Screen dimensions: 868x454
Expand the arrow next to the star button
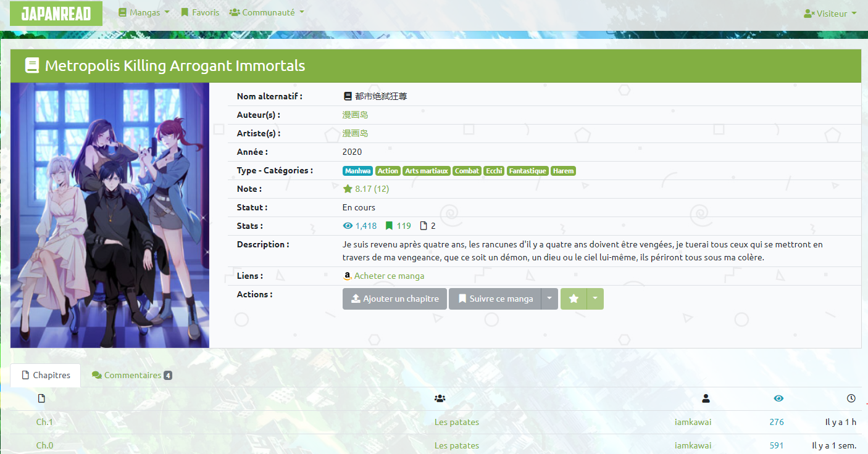click(595, 299)
